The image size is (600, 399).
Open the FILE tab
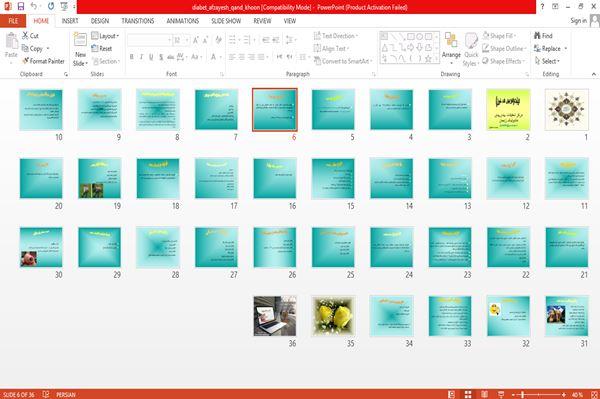point(13,21)
